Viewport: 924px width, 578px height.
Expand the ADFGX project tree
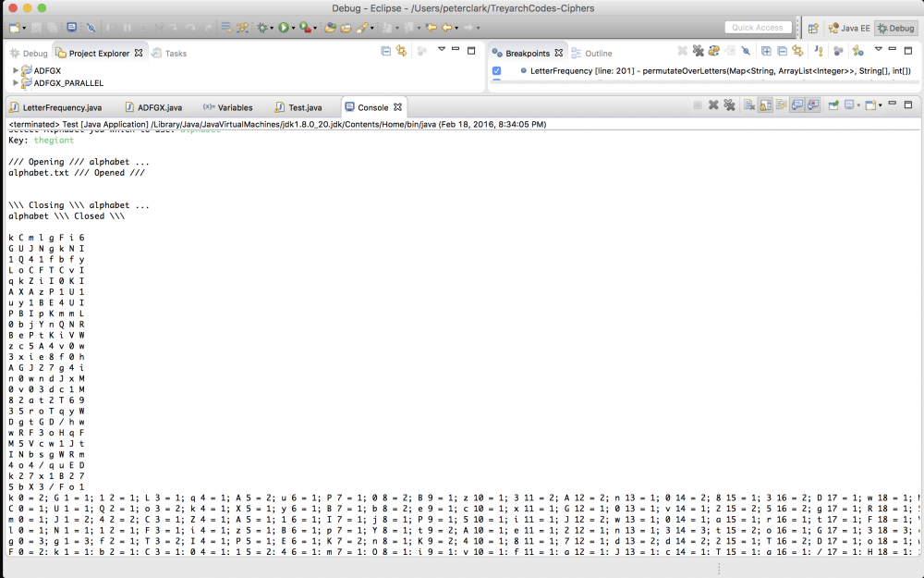[16, 70]
